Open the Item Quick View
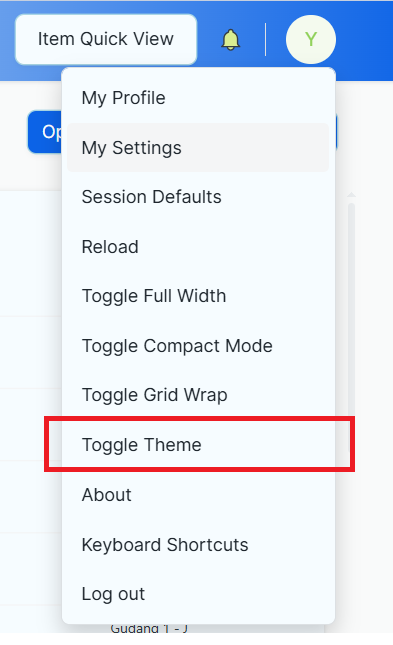Viewport: 393px width, 645px height. tap(106, 39)
